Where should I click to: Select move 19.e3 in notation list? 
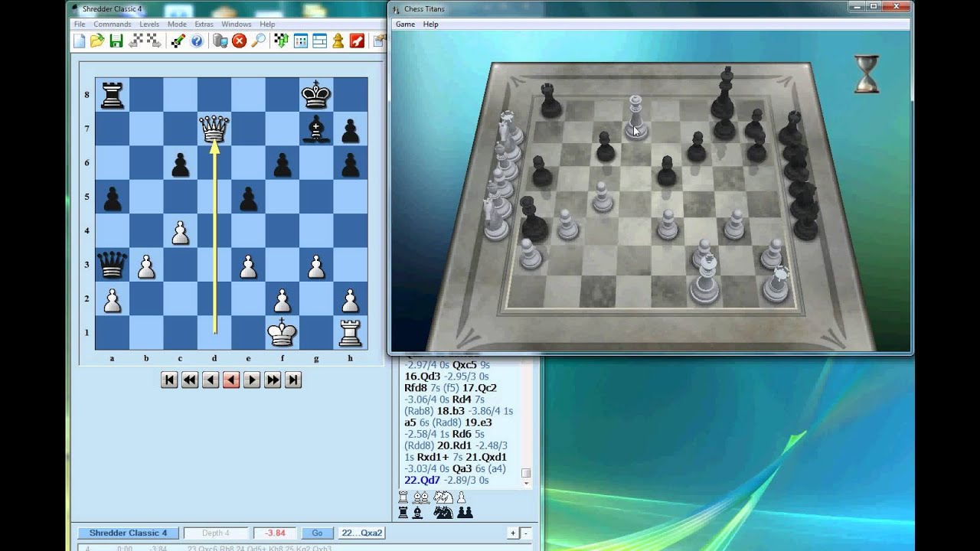click(478, 422)
